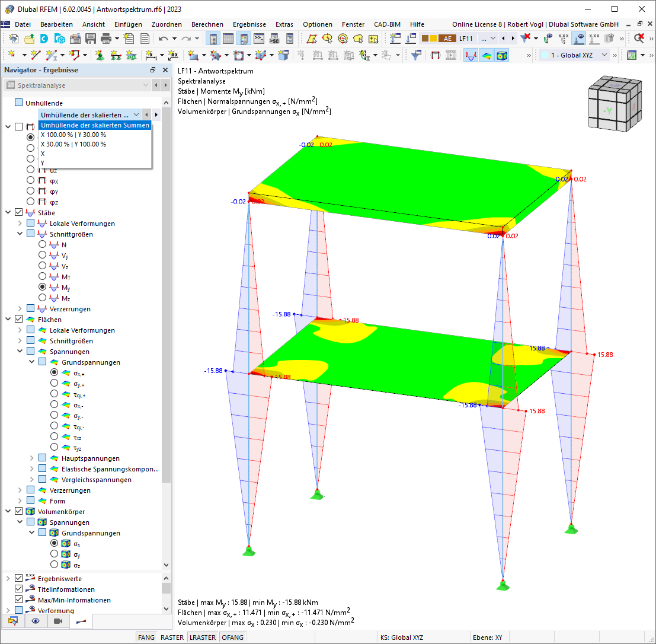Toggle OFANG in status bar
The image size is (656, 644).
click(x=233, y=637)
